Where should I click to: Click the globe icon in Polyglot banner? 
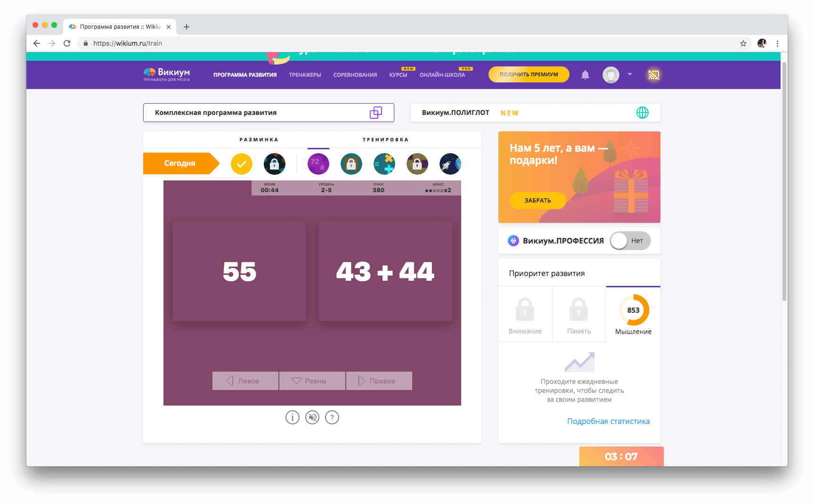coord(642,113)
